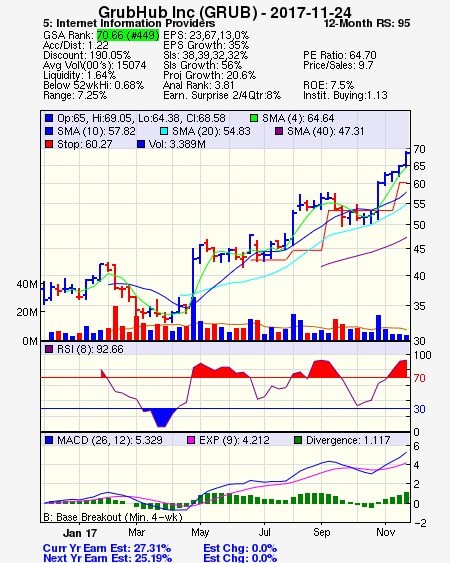Click the red Stop legend square
450x563 pixels.
[x=49, y=144]
